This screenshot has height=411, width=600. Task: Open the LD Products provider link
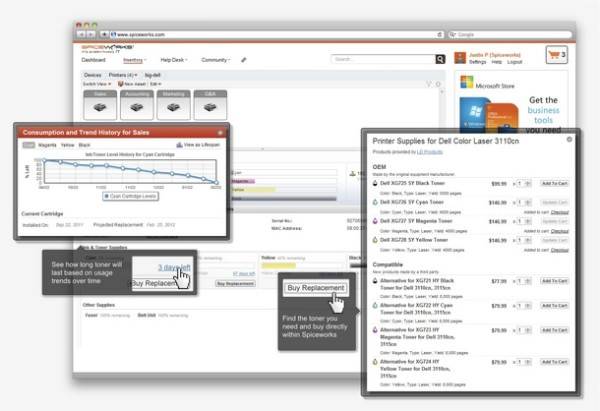(430, 152)
